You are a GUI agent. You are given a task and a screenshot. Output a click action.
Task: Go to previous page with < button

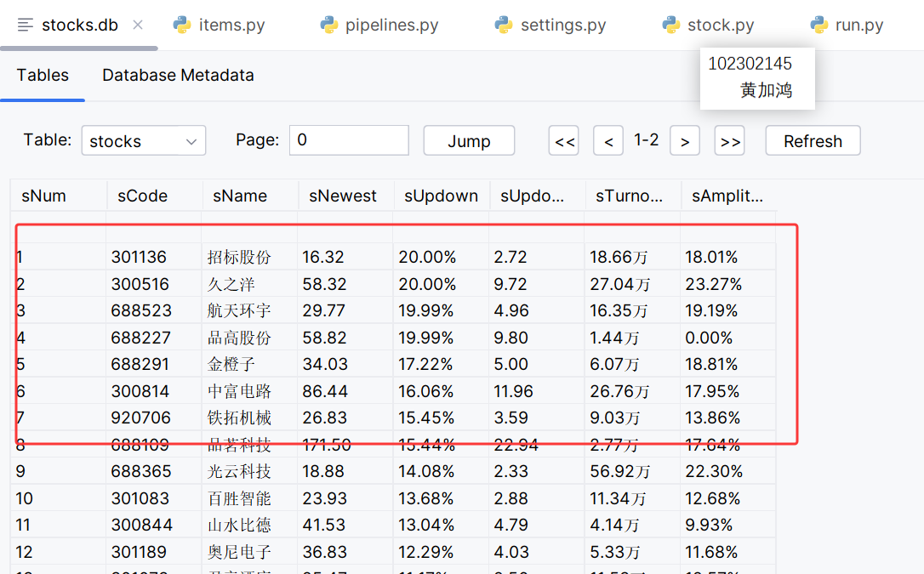click(608, 141)
